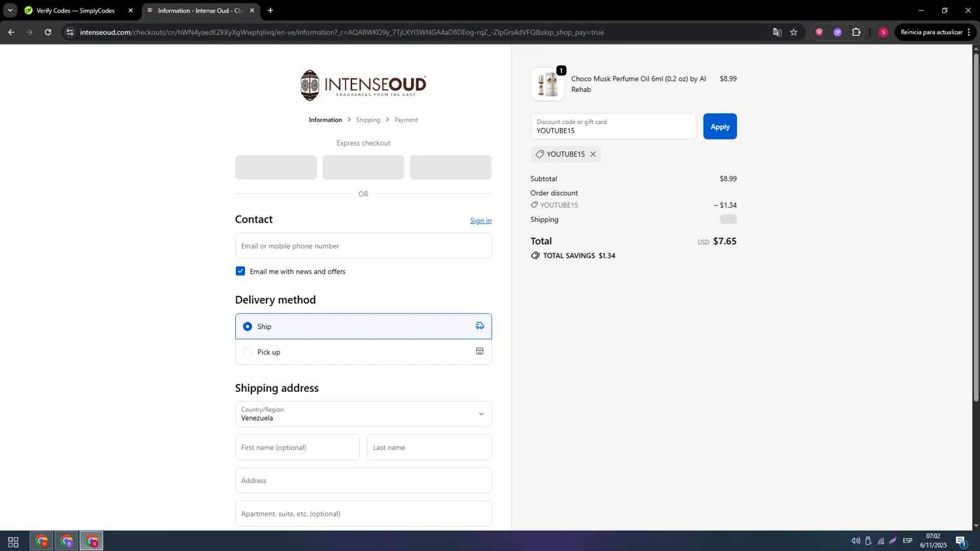Image resolution: width=980 pixels, height=551 pixels.
Task: Go to Shipping breadcrumb step
Action: tap(368, 120)
